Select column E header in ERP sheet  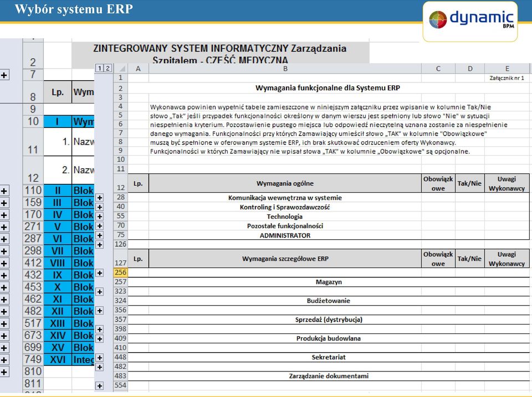[x=507, y=69]
